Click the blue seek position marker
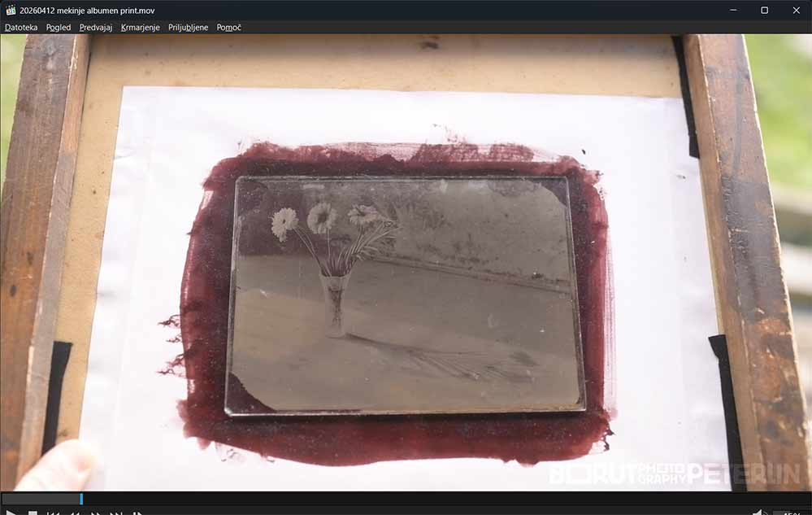812x515 pixels. click(81, 499)
